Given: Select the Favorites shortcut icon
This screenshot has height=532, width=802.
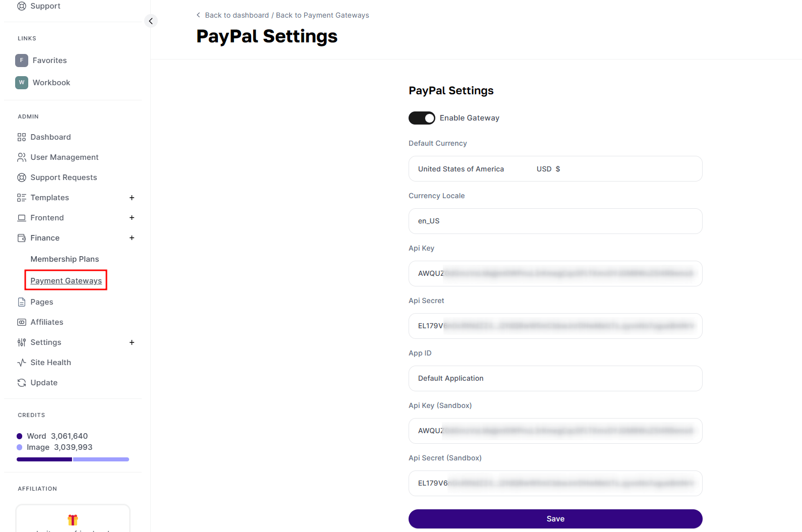Looking at the screenshot, I should pos(21,60).
